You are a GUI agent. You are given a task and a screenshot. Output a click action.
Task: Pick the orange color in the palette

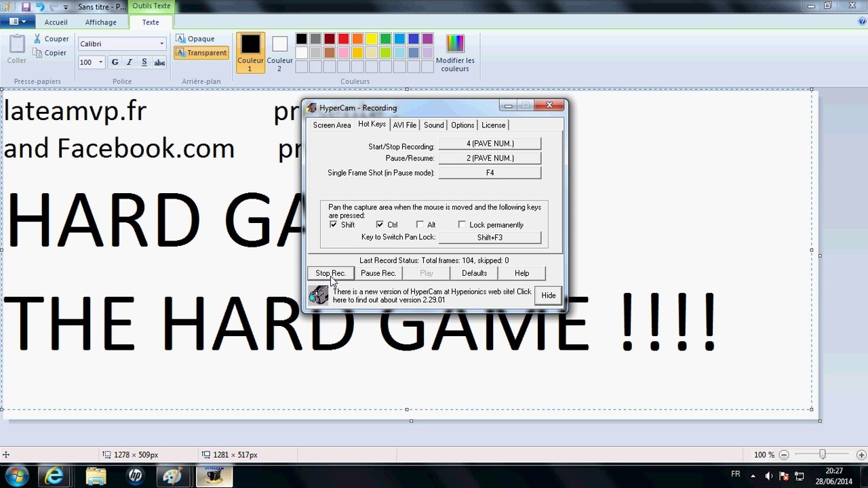pos(357,39)
